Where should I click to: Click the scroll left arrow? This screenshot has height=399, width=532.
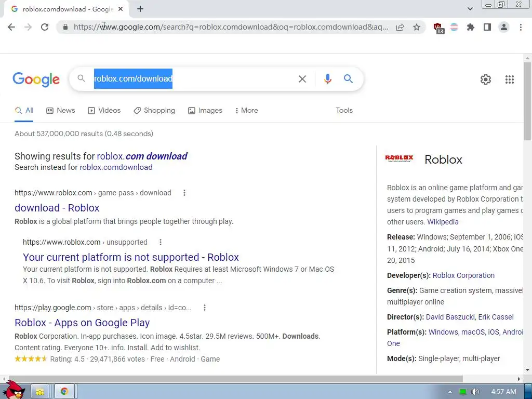(x=4, y=379)
